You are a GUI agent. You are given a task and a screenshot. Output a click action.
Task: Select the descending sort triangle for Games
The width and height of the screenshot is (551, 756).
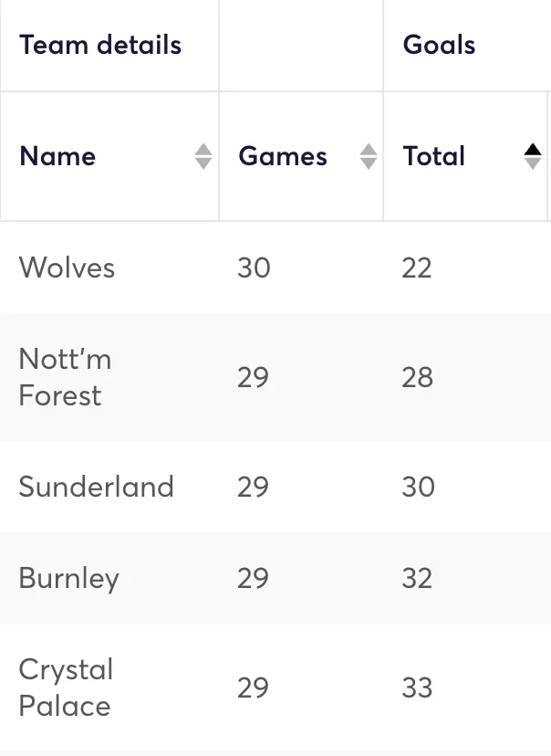(369, 163)
